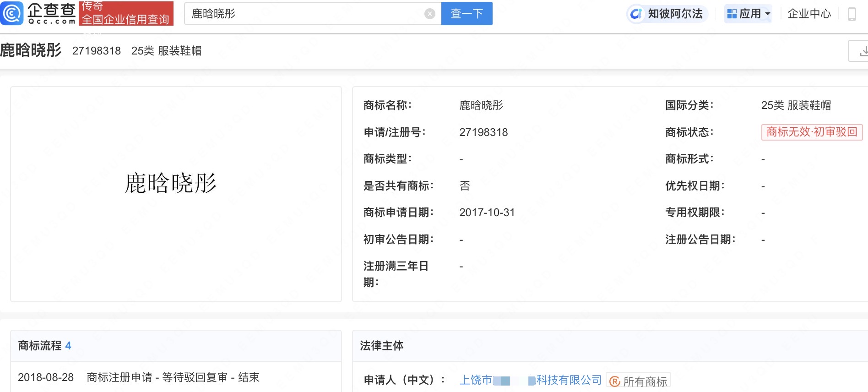Open the applicant company link 上饶市…科技有限公司
Image resolution: width=868 pixels, height=392 pixels.
(531, 380)
